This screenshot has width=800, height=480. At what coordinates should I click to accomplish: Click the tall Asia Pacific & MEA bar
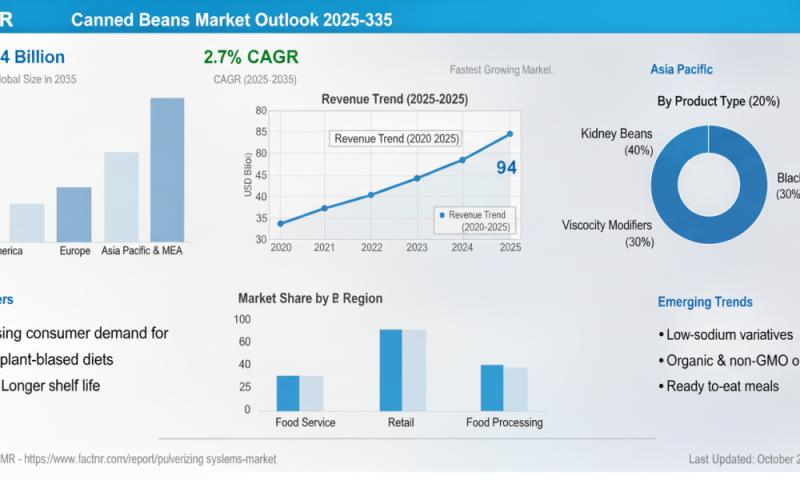pos(167,169)
